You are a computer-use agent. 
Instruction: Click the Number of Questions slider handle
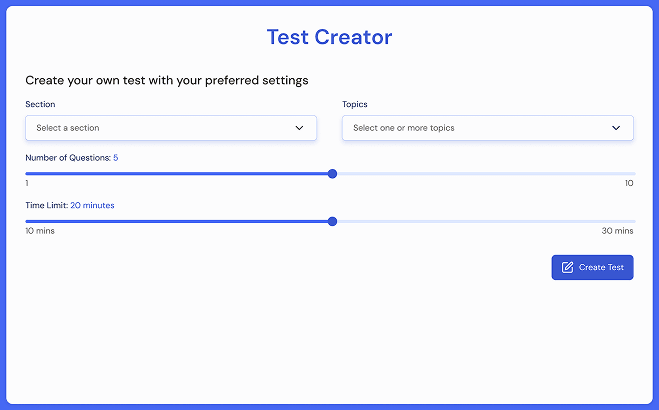(332, 174)
